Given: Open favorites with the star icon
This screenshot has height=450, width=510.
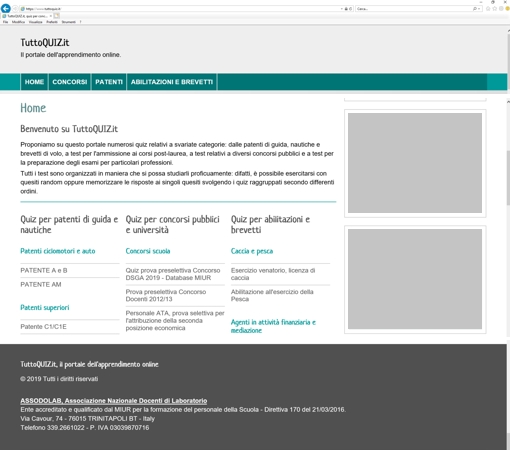Looking at the screenshot, I should click(495, 9).
